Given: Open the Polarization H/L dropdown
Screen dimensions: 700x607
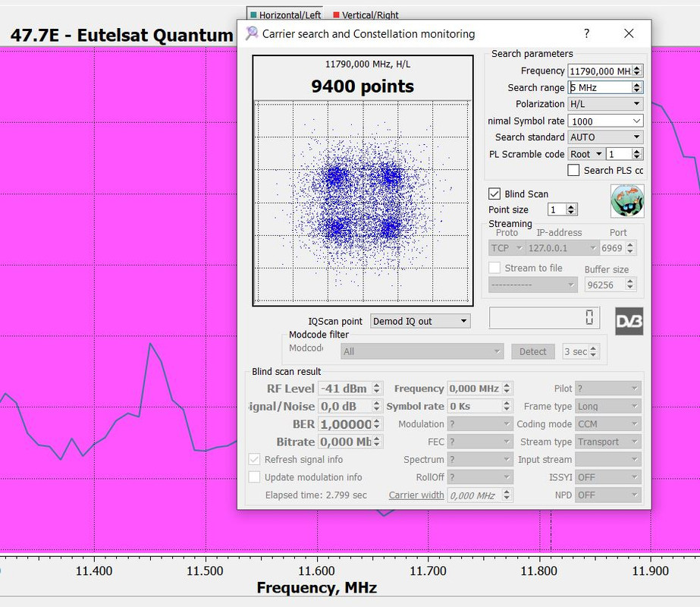Looking at the screenshot, I should (605, 104).
